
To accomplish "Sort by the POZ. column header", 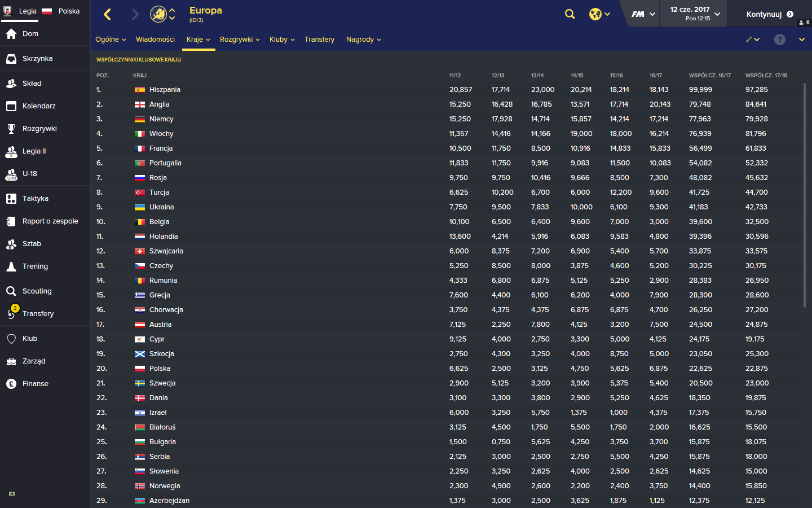I will (103, 75).
